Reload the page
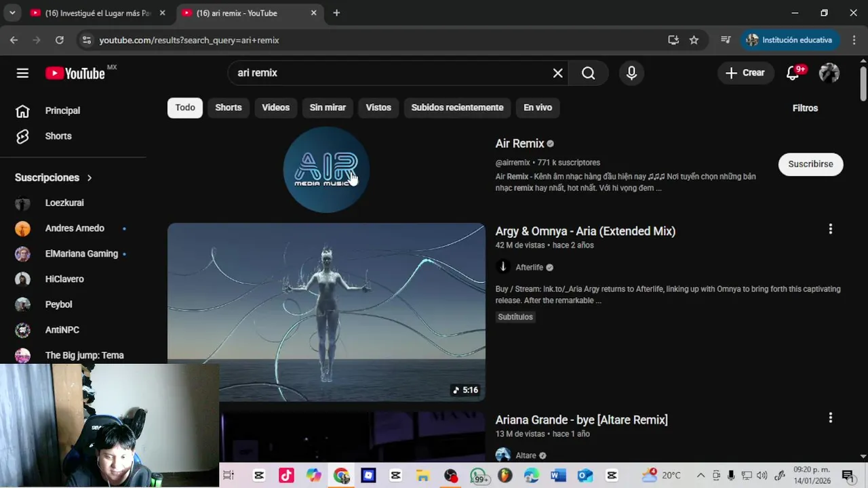This screenshot has width=868, height=488. [x=59, y=40]
